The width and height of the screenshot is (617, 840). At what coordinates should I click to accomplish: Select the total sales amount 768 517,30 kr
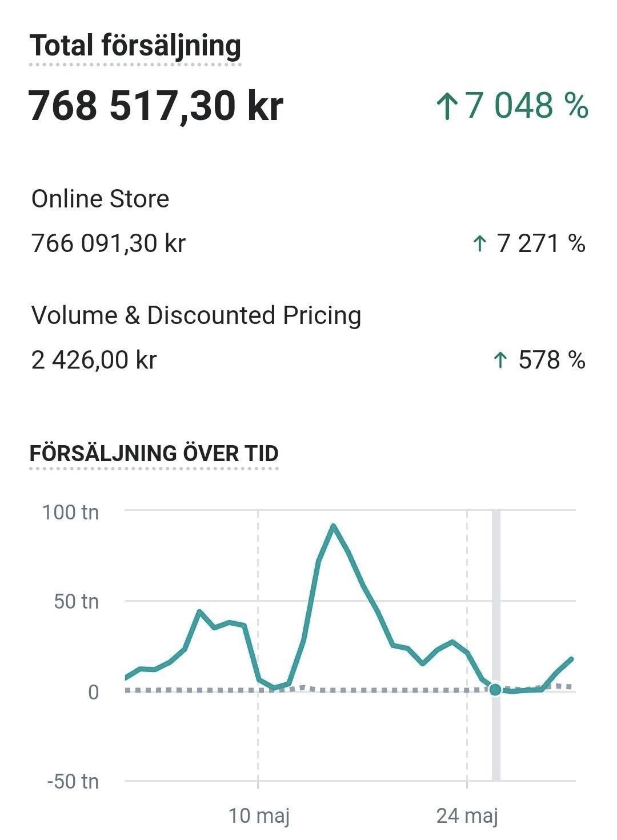[x=156, y=106]
